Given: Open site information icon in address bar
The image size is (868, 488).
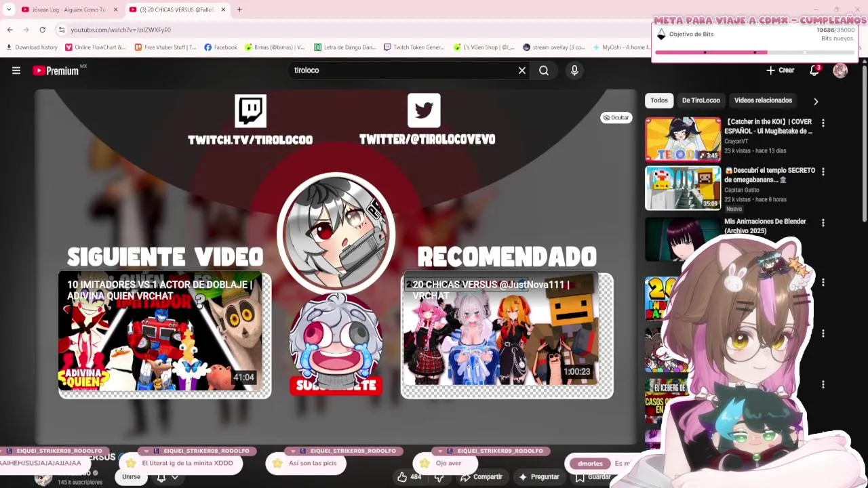Looking at the screenshot, I should pyautogui.click(x=62, y=30).
